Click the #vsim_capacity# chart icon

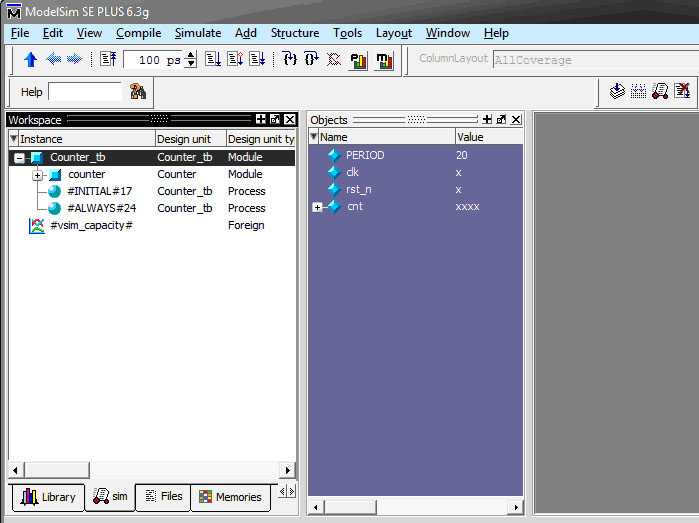coord(37,226)
